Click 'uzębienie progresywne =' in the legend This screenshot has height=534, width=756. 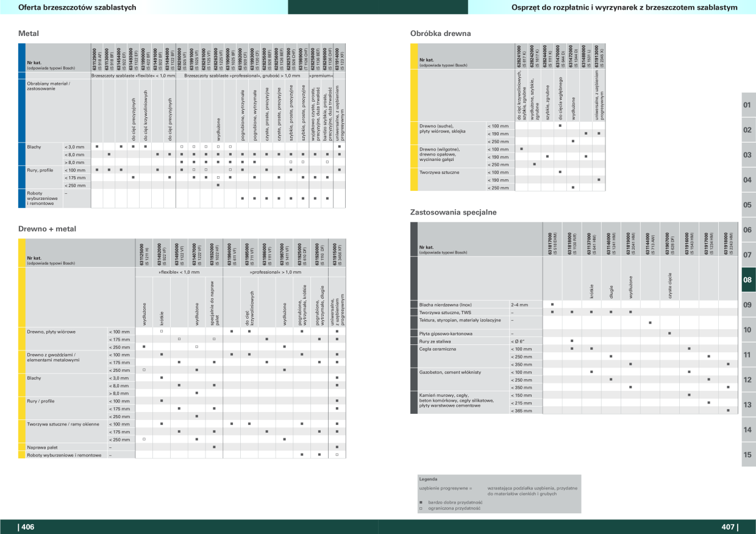click(446, 488)
